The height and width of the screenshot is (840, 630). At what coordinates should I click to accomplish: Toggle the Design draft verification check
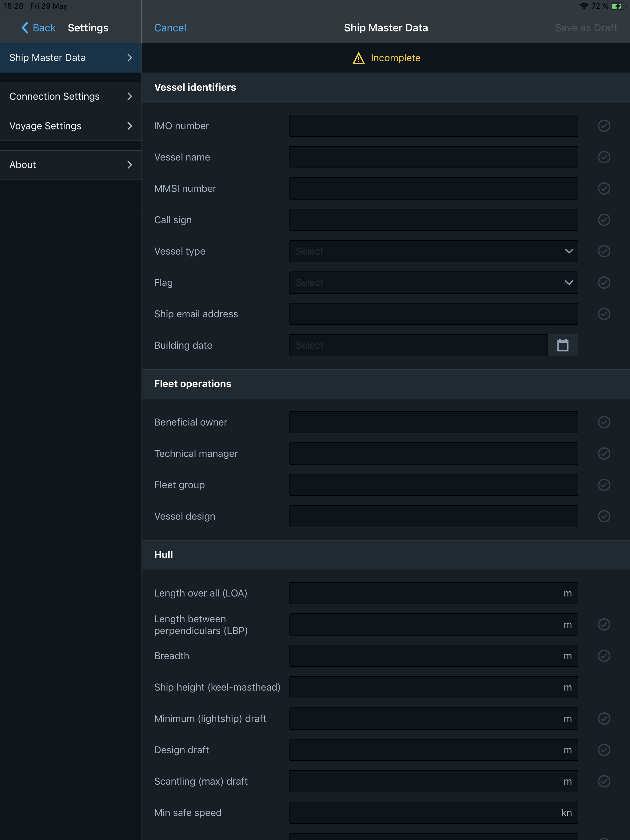[604, 750]
